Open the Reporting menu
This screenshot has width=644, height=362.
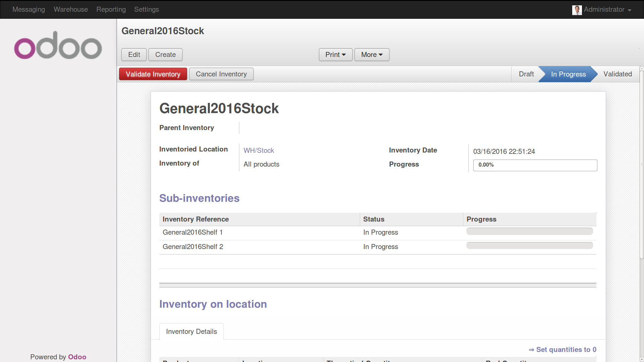[111, 9]
